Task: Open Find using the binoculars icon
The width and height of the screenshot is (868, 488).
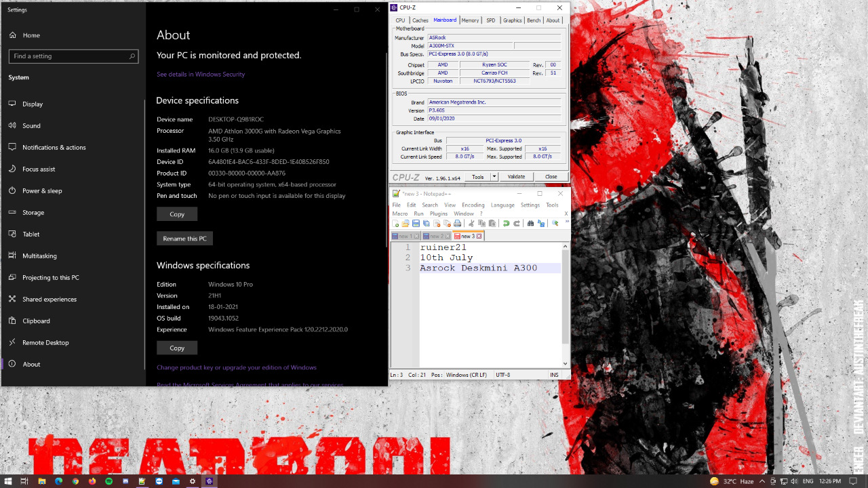Action: tap(530, 224)
